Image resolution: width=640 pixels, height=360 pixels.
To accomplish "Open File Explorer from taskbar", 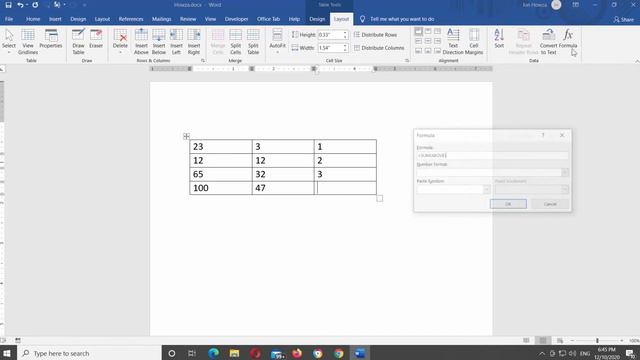I will click(x=234, y=353).
